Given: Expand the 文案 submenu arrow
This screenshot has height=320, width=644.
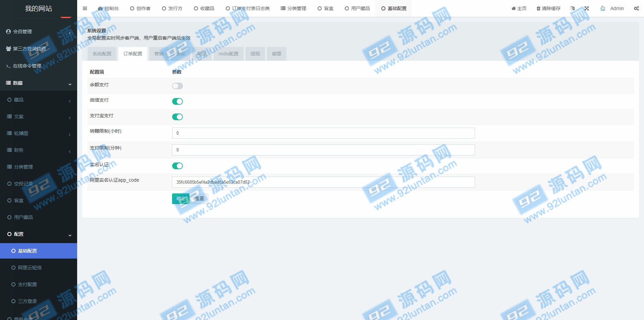Looking at the screenshot, I should click(70, 118).
